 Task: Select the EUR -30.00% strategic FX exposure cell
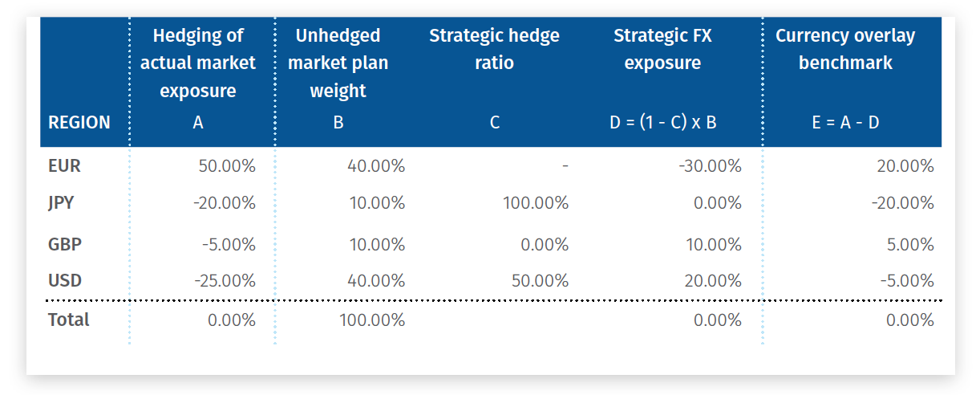(710, 166)
